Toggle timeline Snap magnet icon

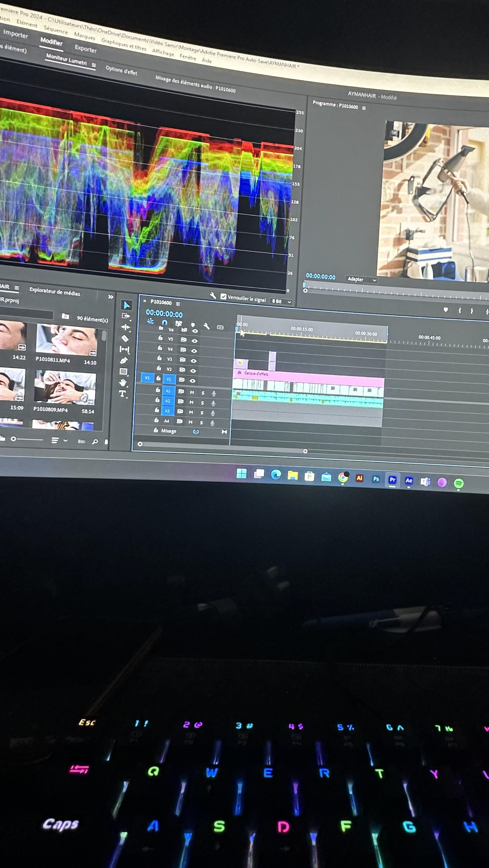point(164,322)
